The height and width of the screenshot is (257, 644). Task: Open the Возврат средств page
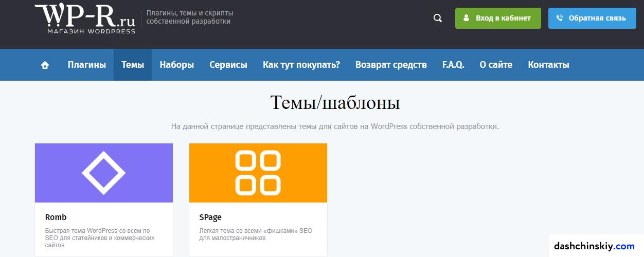(x=391, y=65)
